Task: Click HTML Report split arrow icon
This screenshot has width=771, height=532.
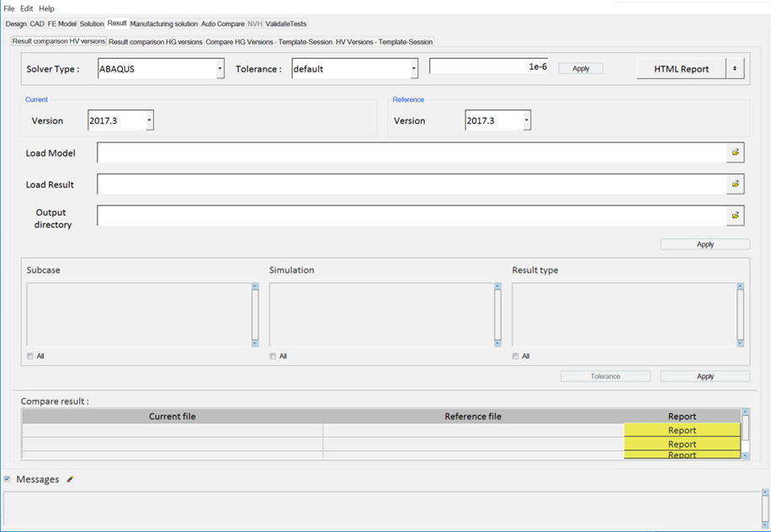Action: [735, 69]
